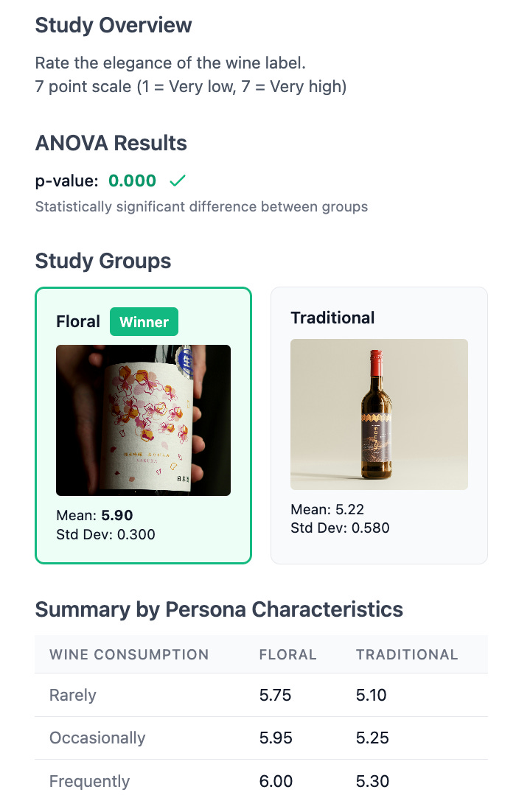Click the Floral column header

[287, 654]
